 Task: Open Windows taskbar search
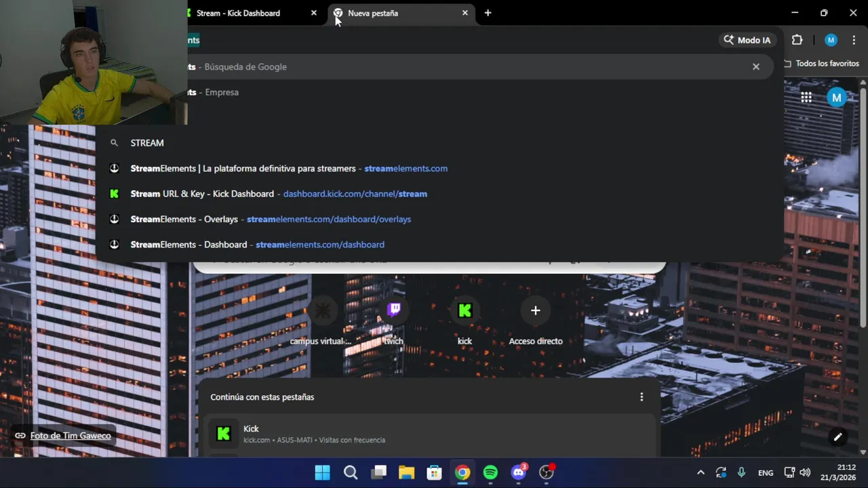coord(351,472)
